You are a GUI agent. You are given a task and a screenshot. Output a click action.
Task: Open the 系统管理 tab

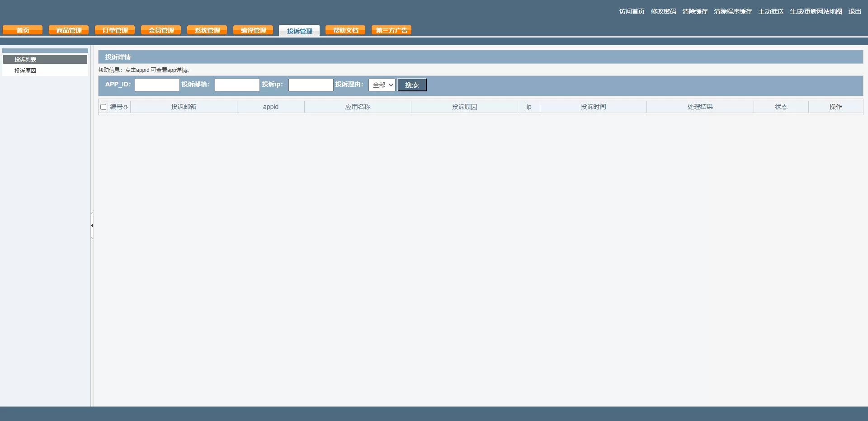coord(207,30)
